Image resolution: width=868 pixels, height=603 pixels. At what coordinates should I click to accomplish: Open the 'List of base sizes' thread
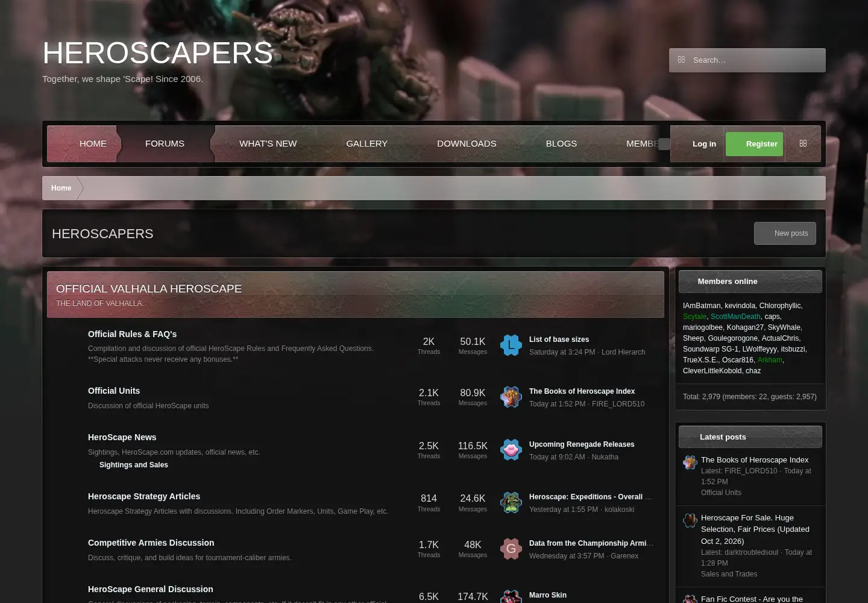click(559, 339)
